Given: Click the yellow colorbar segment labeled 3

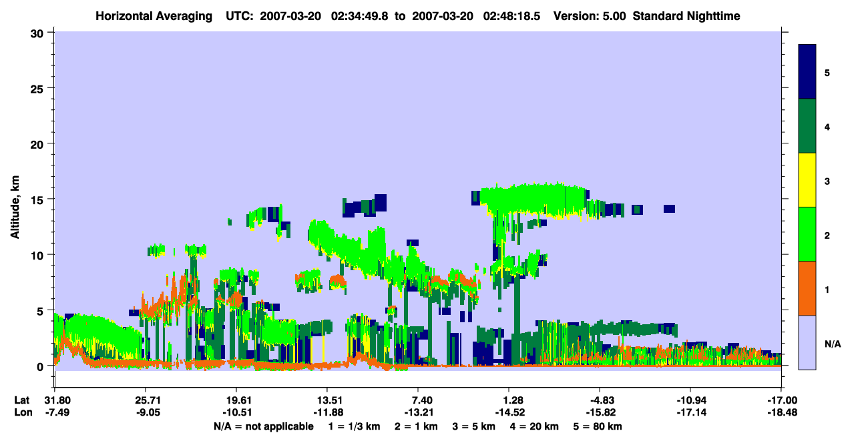Looking at the screenshot, I should 807,180.
